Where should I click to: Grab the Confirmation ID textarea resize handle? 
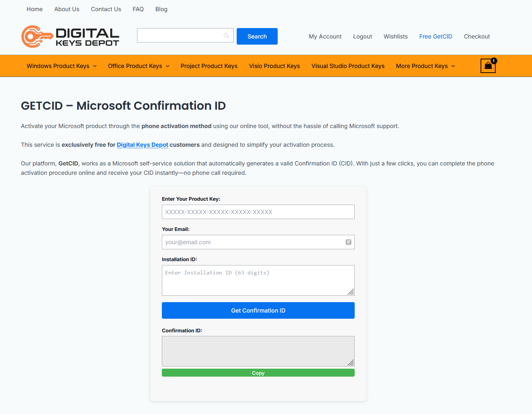pos(351,363)
